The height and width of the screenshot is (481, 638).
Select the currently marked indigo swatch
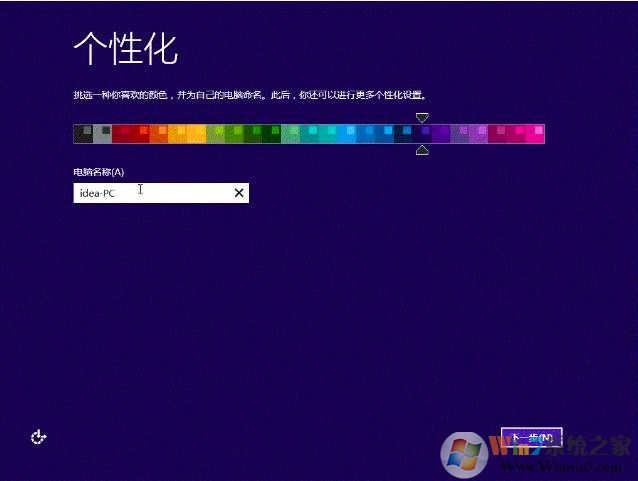coord(422,134)
